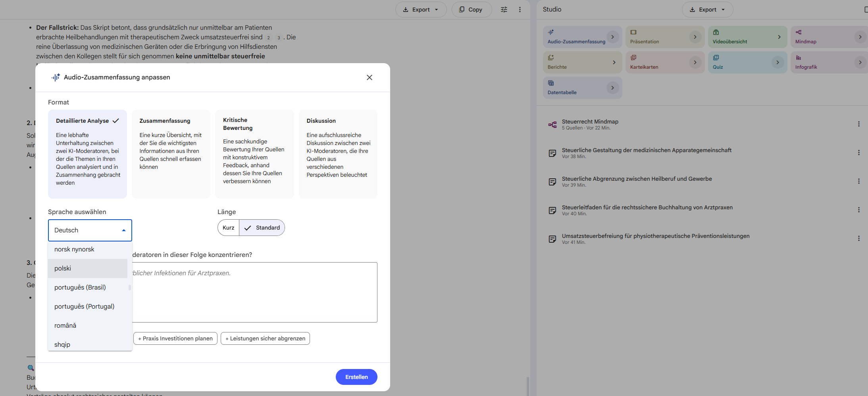The image size is (868, 396).
Task: Add suggestion Praxis Investitionen planen
Action: tap(175, 338)
